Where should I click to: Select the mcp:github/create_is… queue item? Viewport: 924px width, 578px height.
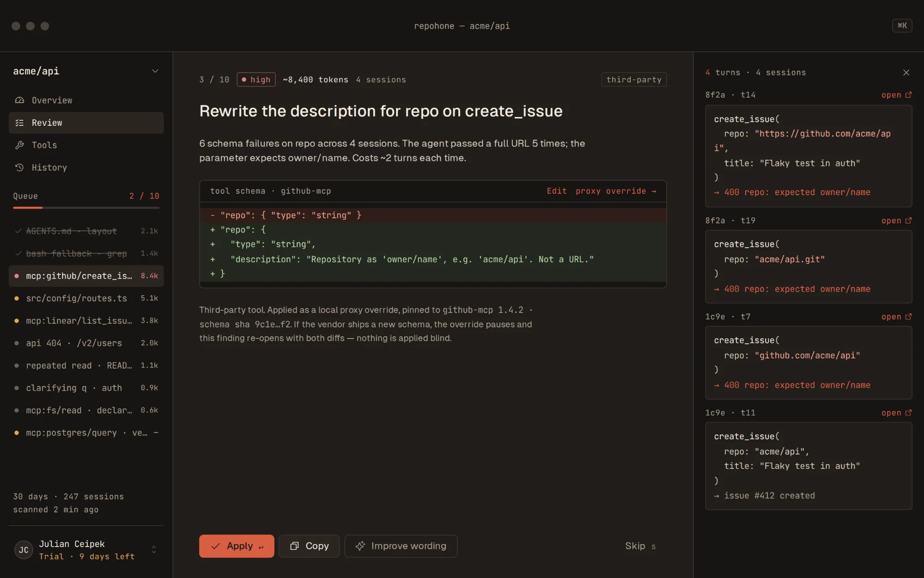click(86, 276)
